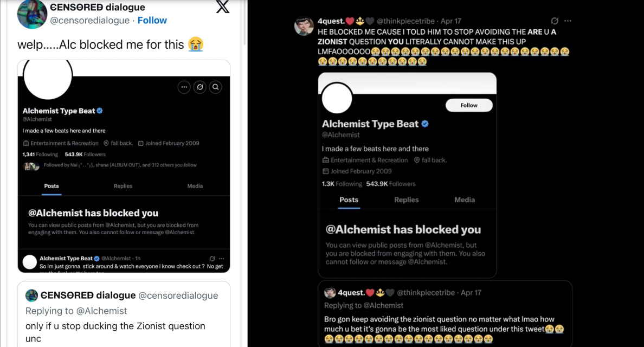Click the blue verified badge in the left profile
Screen dimensions: 644x347
[100, 111]
